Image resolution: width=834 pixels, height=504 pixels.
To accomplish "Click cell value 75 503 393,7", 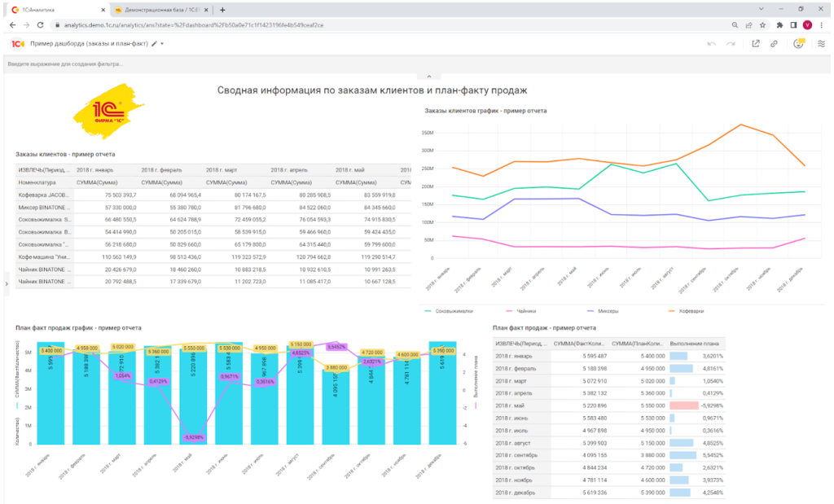I will coord(121,195).
